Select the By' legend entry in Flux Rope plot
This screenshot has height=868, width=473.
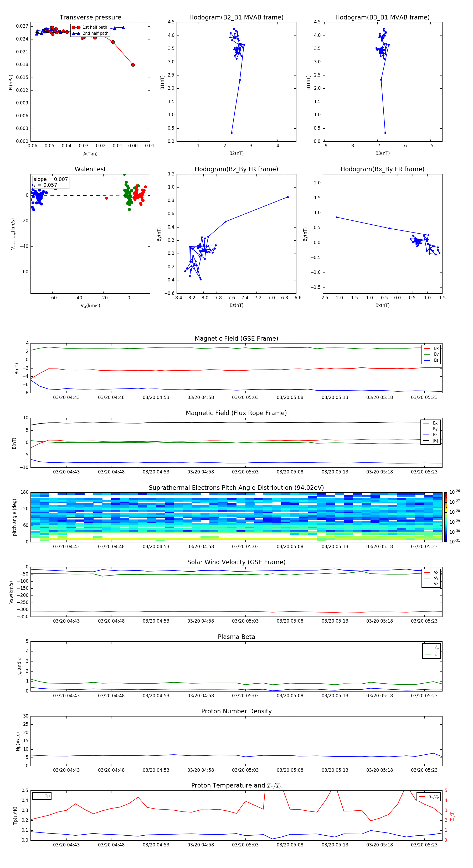[x=431, y=429]
